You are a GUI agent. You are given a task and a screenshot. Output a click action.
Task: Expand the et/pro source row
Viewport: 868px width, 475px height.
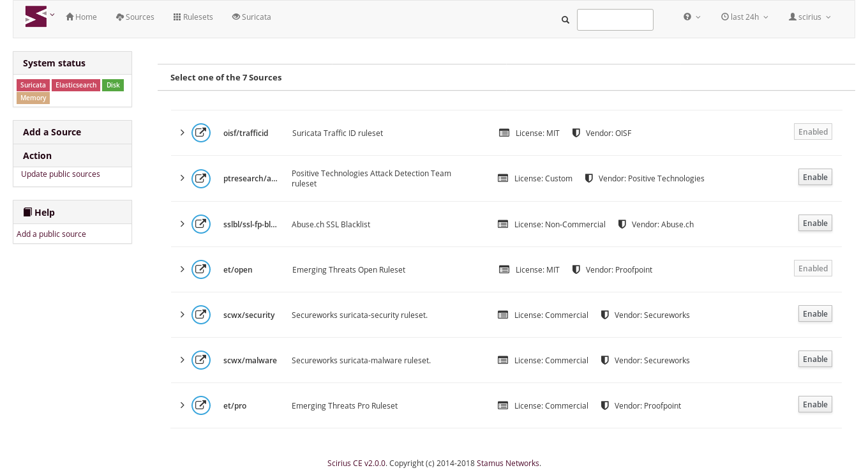pos(182,405)
